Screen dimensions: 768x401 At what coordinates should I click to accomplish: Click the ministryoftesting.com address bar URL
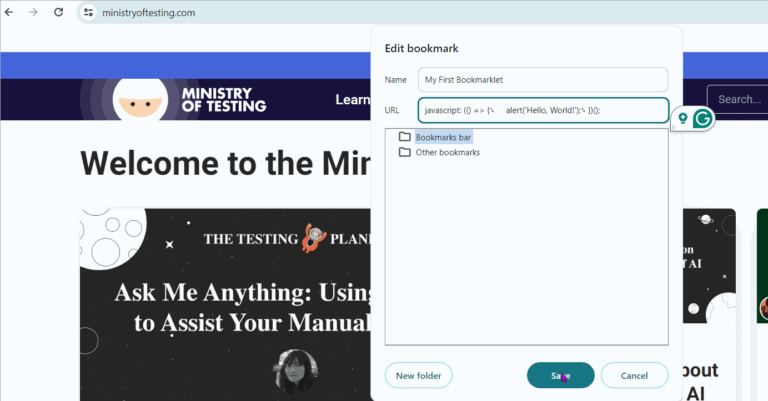click(148, 13)
